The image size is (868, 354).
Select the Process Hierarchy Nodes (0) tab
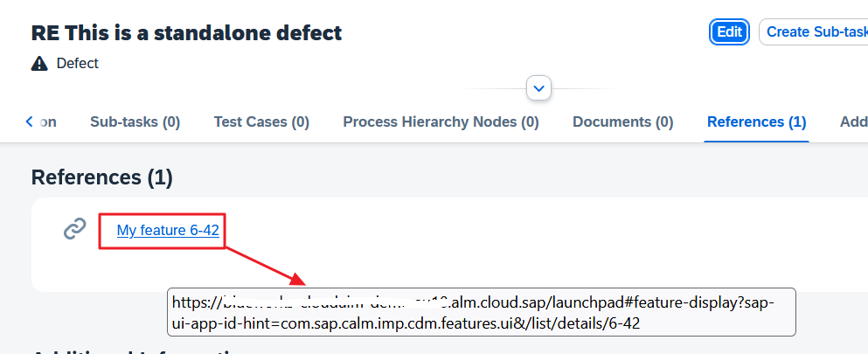coord(441,122)
